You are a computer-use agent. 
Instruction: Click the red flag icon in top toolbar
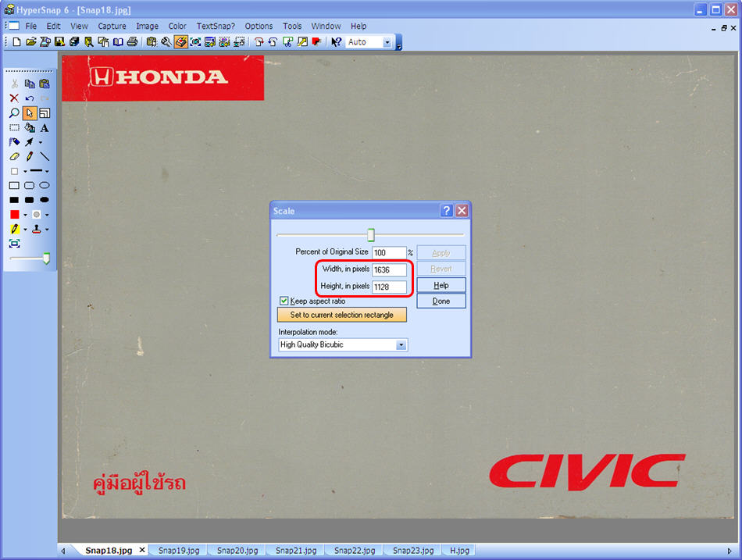[x=316, y=41]
